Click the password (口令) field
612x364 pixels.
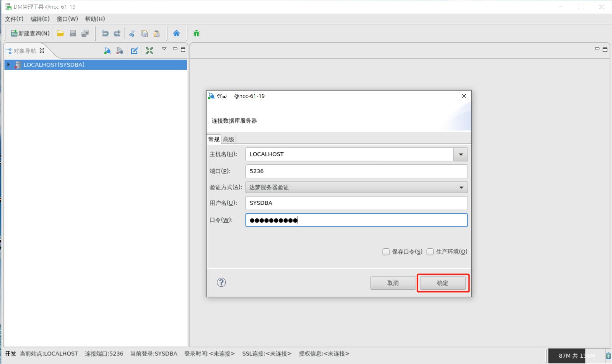click(x=356, y=220)
